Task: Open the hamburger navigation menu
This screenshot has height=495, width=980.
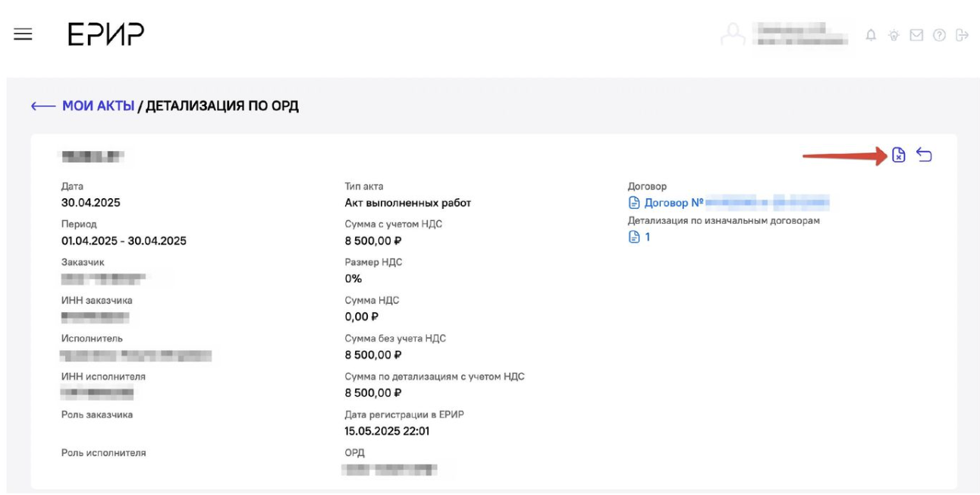Action: pyautogui.click(x=23, y=34)
